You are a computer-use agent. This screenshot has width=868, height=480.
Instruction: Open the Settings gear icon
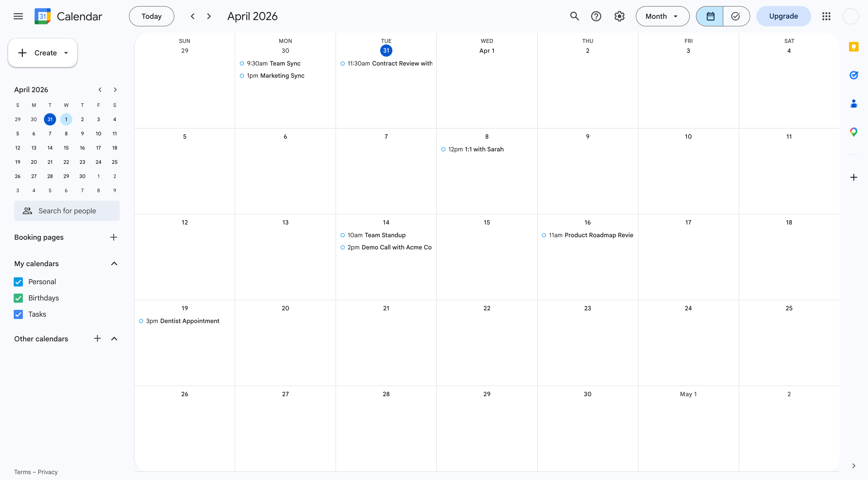(x=619, y=16)
